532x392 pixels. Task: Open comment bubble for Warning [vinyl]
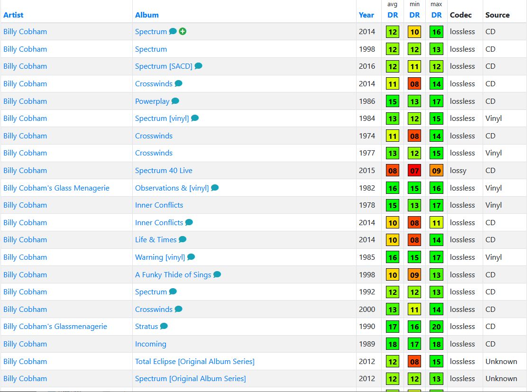click(x=191, y=257)
